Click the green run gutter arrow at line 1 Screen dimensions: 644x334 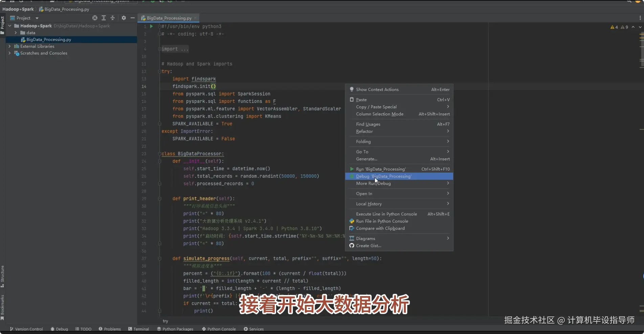pyautogui.click(x=151, y=26)
